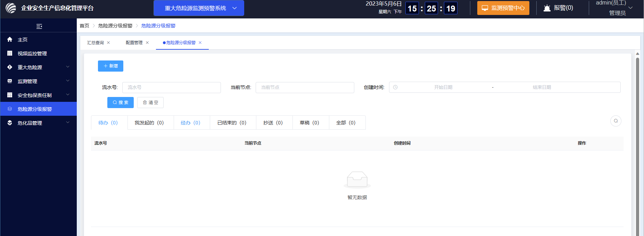Switch to the 汇总查询 tab
Screen dimensions: 644x236
click(95, 42)
